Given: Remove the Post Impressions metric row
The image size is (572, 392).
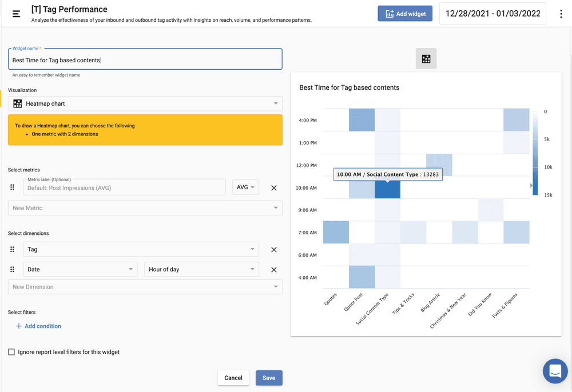Looking at the screenshot, I should (x=273, y=187).
